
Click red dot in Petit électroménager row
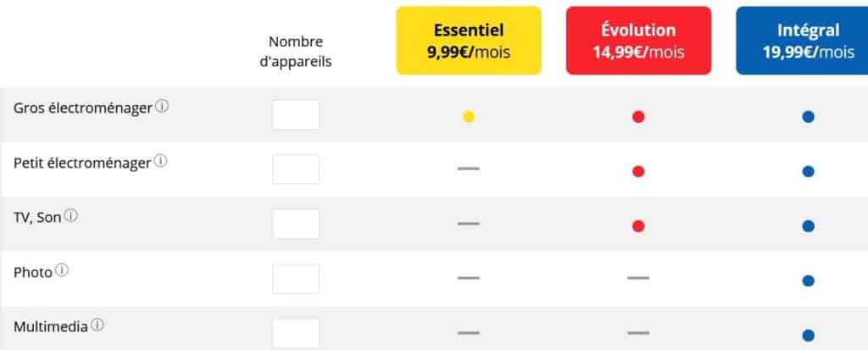(638, 172)
